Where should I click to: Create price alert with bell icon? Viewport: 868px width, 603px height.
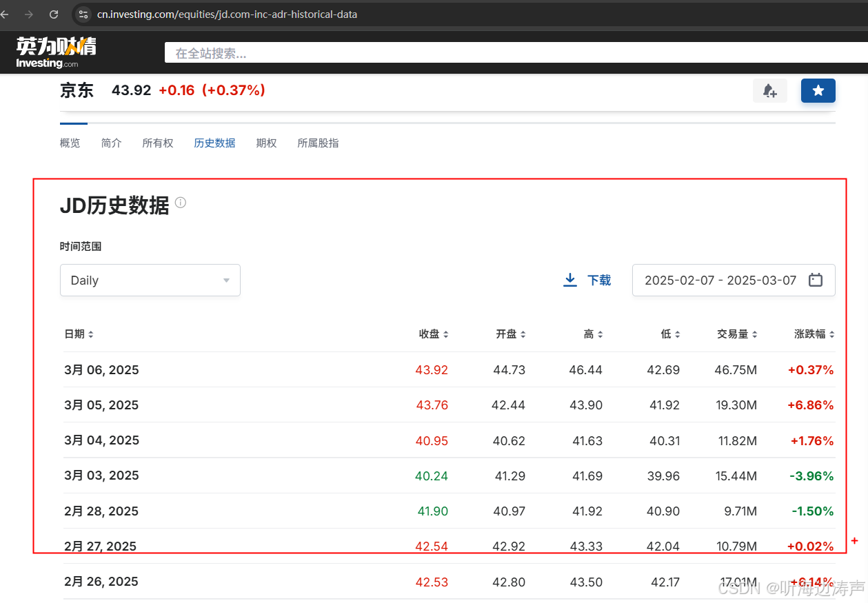[x=770, y=90]
